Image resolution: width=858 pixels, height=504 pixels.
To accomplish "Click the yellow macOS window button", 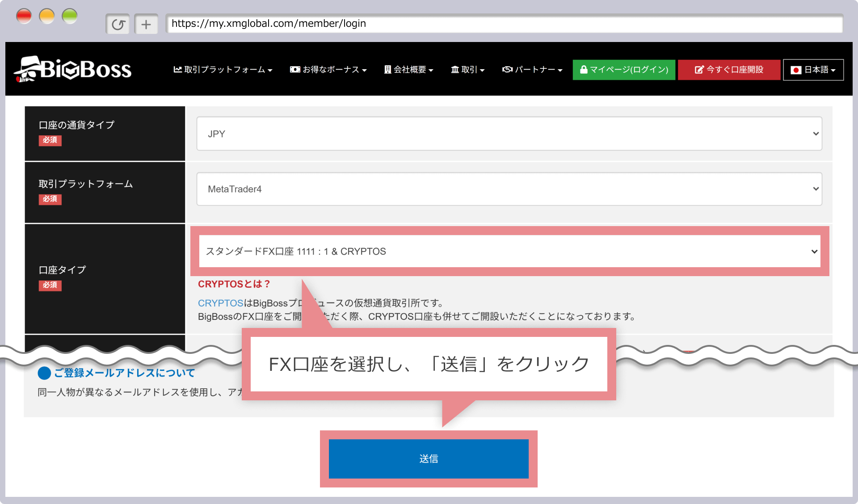I will coord(47,17).
